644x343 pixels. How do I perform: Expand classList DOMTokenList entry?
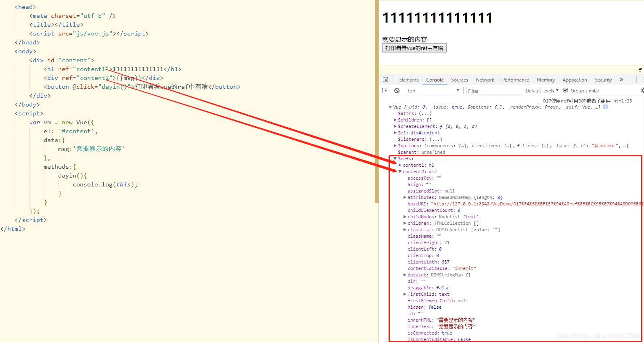pos(405,230)
